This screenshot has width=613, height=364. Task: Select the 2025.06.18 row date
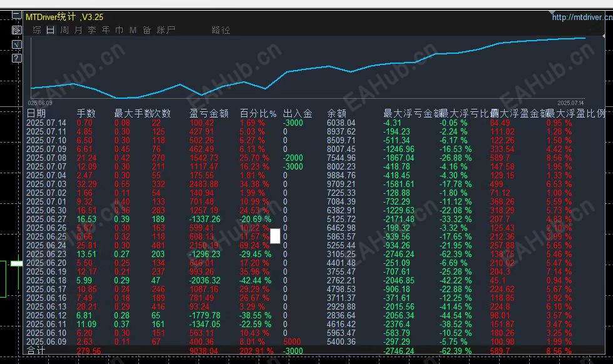[46, 280]
